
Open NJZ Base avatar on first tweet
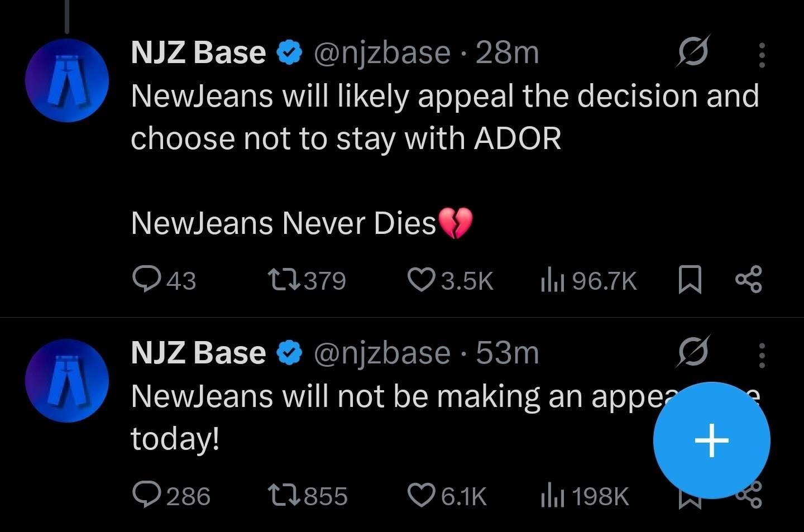pyautogui.click(x=66, y=81)
